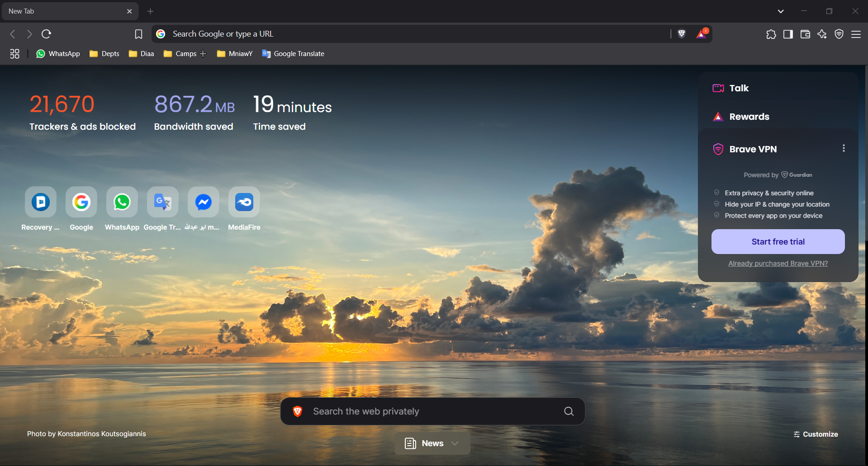The image size is (868, 466).
Task: Click the Brave VPN card title
Action: click(x=753, y=149)
